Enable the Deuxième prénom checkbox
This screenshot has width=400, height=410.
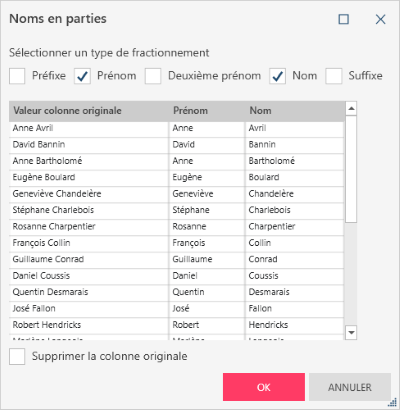[x=153, y=76]
